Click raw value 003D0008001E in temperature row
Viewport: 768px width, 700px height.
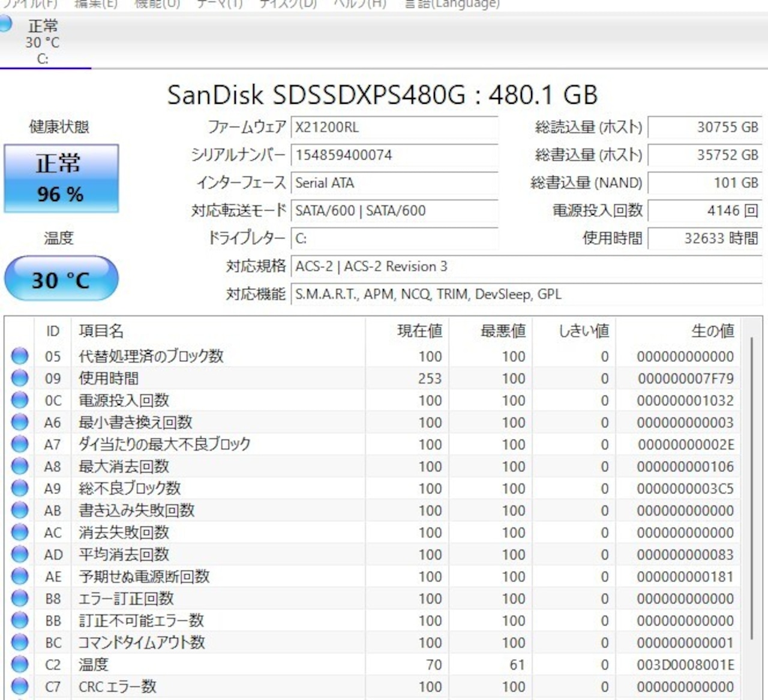click(x=685, y=665)
